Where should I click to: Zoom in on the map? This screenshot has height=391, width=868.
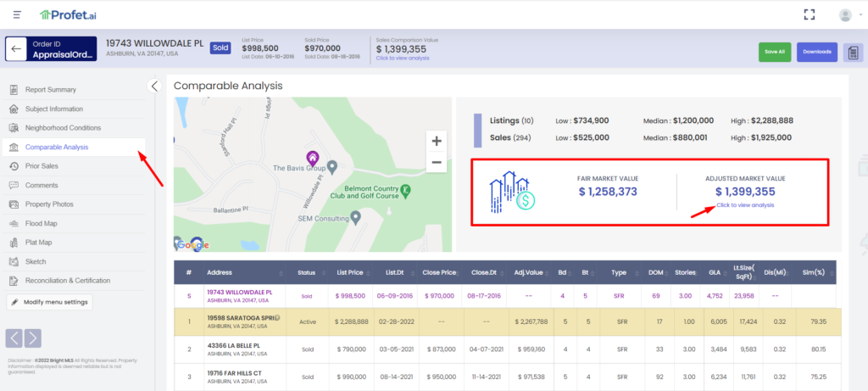click(437, 141)
